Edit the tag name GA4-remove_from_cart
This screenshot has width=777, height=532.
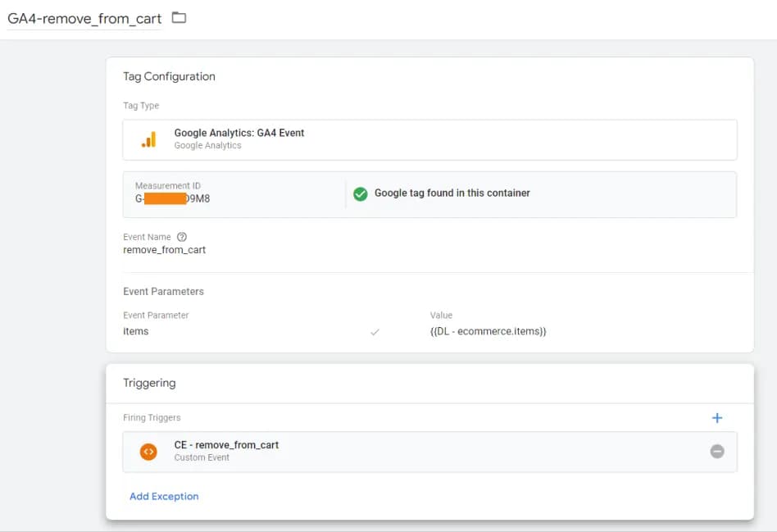[84, 18]
